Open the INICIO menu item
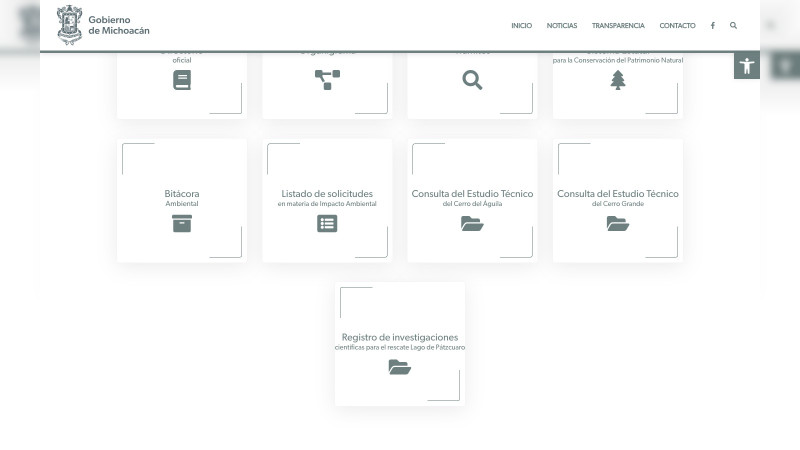This screenshot has width=800, height=450. pos(521,26)
